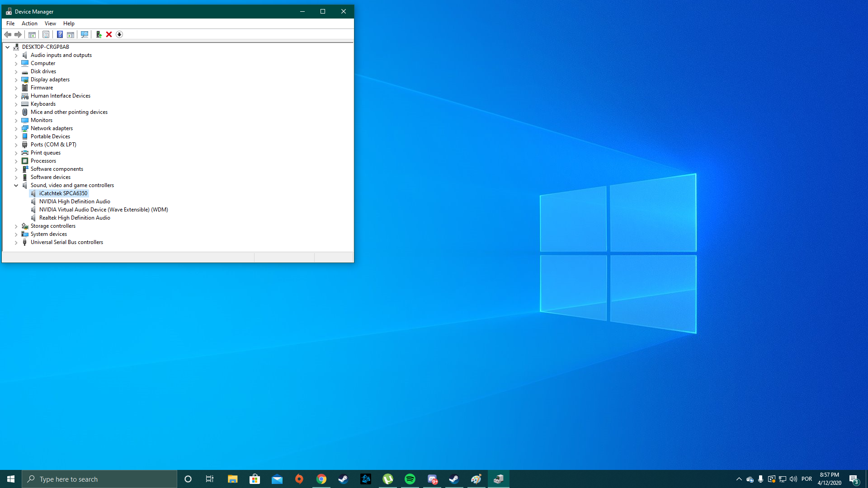Select Realtek High Definition Audio device

(75, 218)
